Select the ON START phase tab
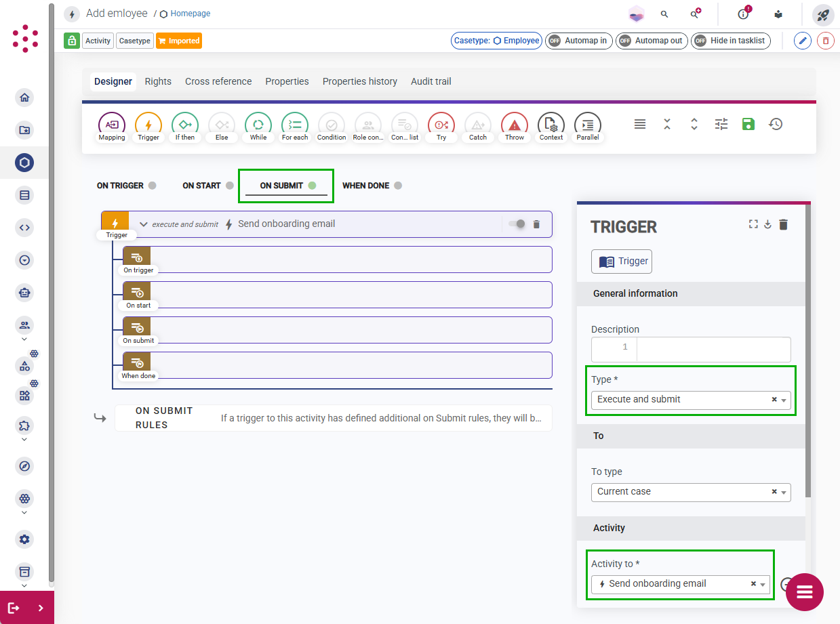840x624 pixels. (208, 186)
